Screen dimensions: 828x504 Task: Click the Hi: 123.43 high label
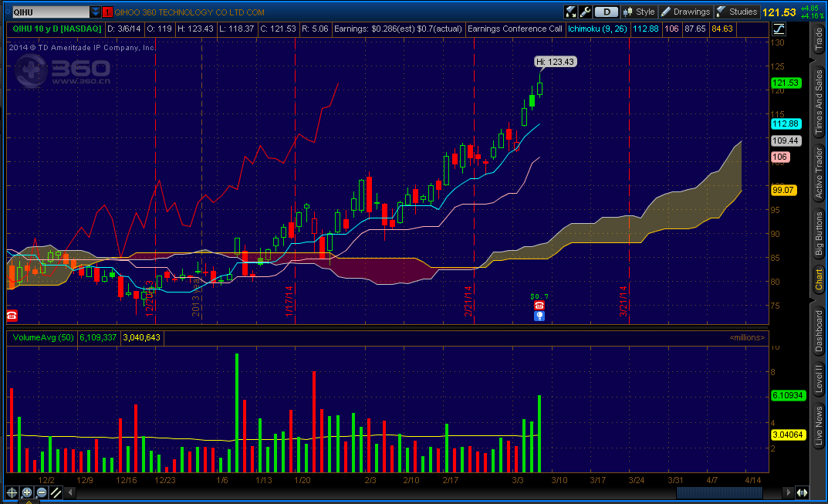(555, 62)
